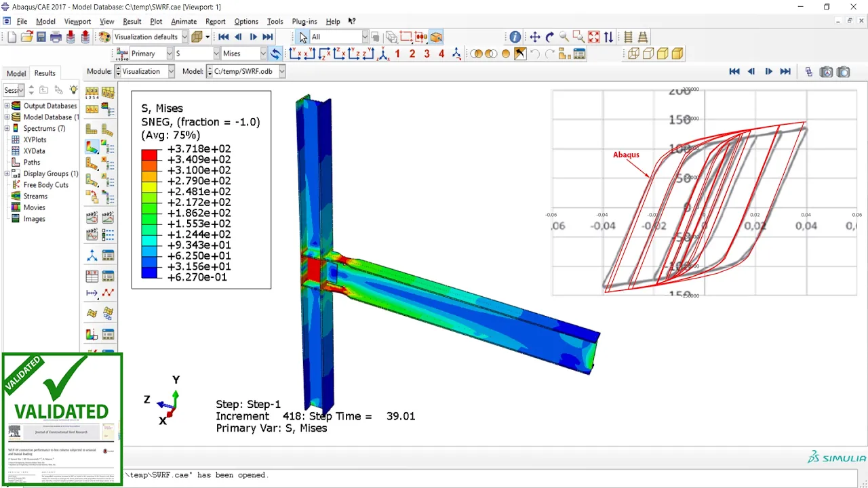Switch to the Results tab
Image resolution: width=868 pixels, height=488 pixels.
click(x=45, y=73)
